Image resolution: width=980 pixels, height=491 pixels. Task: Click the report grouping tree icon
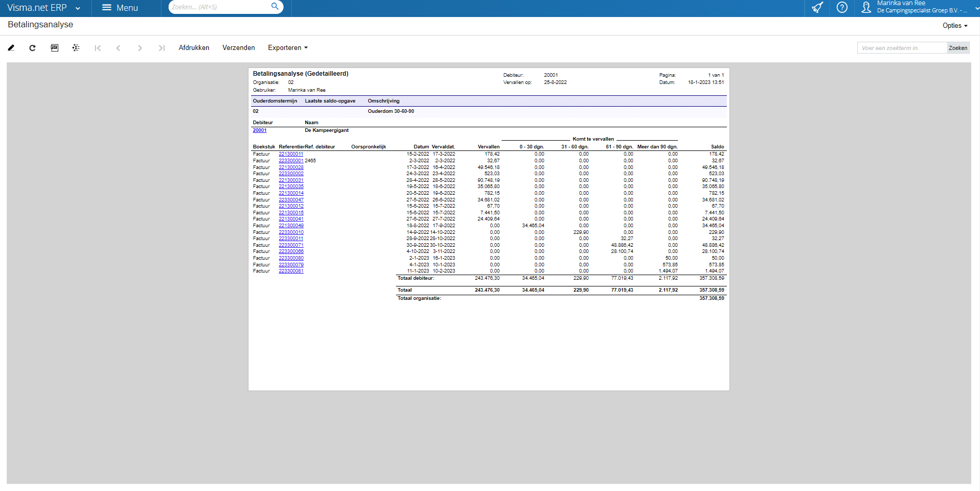click(76, 48)
